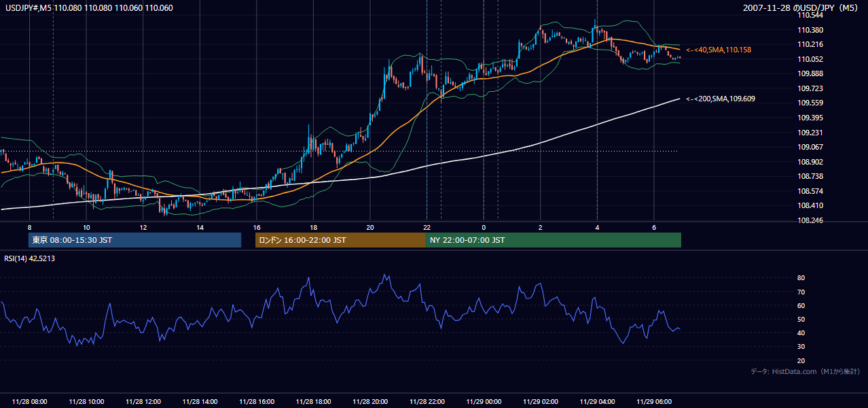Click price axis value 108.246
Viewport: 868px width, 408px height.
coord(811,220)
